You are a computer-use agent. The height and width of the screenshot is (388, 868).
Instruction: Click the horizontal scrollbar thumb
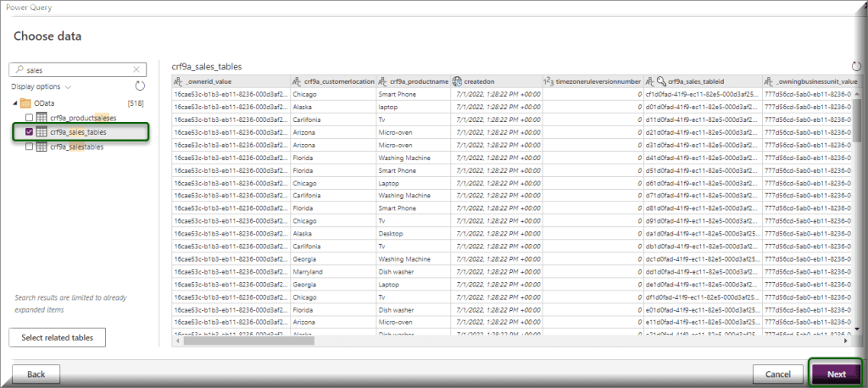coord(249,341)
